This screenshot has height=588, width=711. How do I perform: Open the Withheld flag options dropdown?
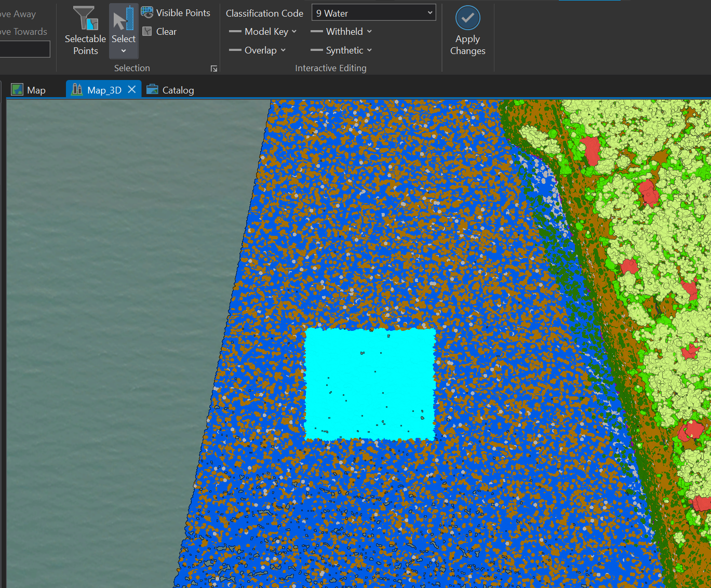point(369,32)
